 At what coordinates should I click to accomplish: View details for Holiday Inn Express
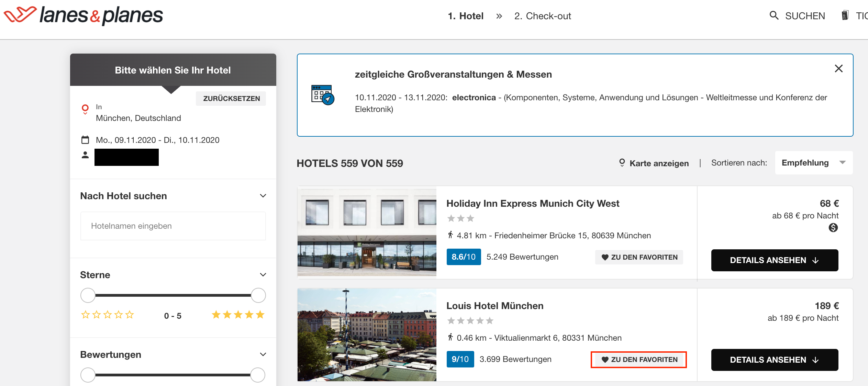click(775, 260)
